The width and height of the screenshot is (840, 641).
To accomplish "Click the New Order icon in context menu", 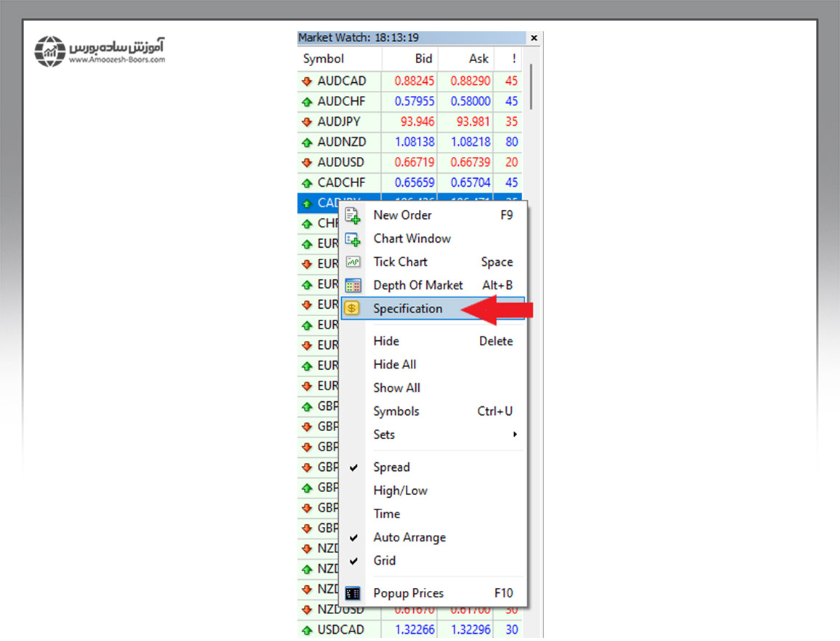I will pyautogui.click(x=353, y=215).
